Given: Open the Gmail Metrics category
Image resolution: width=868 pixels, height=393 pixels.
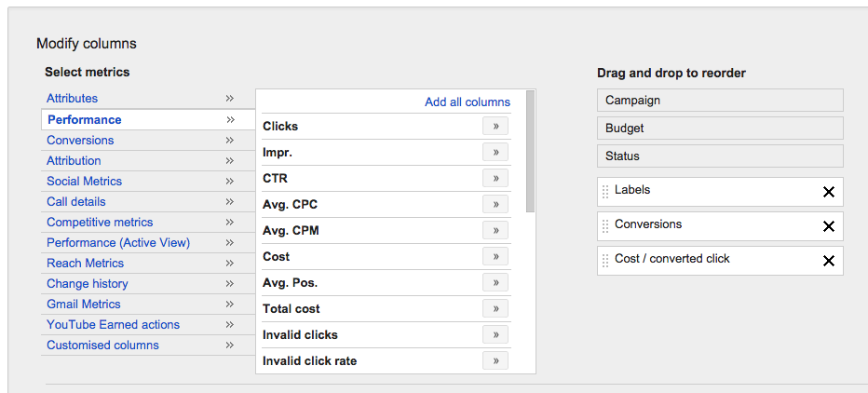Looking at the screenshot, I should tap(84, 304).
